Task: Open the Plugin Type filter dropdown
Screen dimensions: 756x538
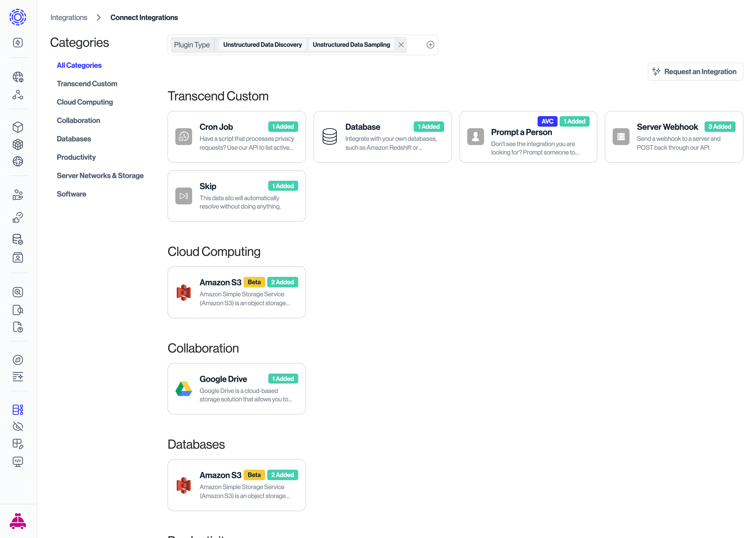Action: [192, 44]
